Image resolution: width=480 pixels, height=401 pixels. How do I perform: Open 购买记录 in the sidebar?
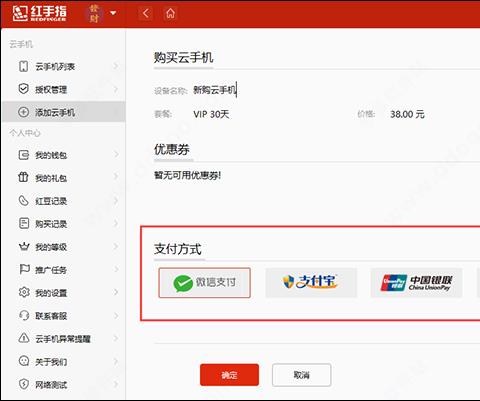coord(63,224)
